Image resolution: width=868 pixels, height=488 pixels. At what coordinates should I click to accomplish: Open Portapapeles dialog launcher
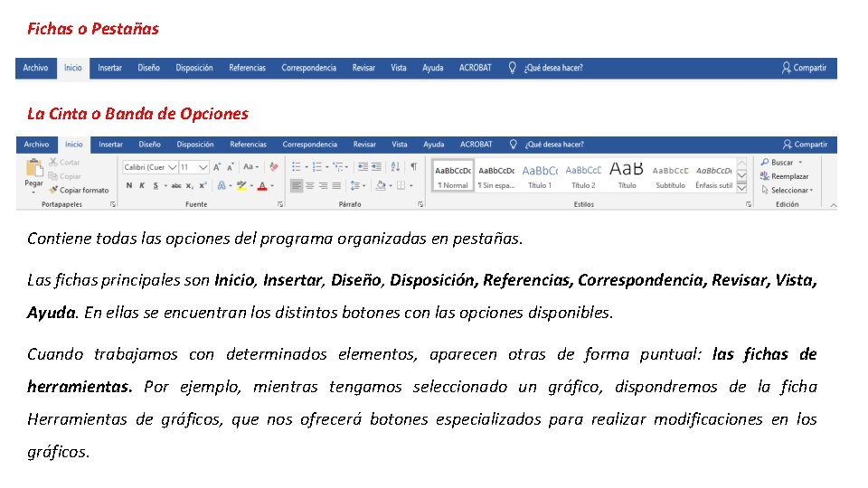click(x=113, y=204)
